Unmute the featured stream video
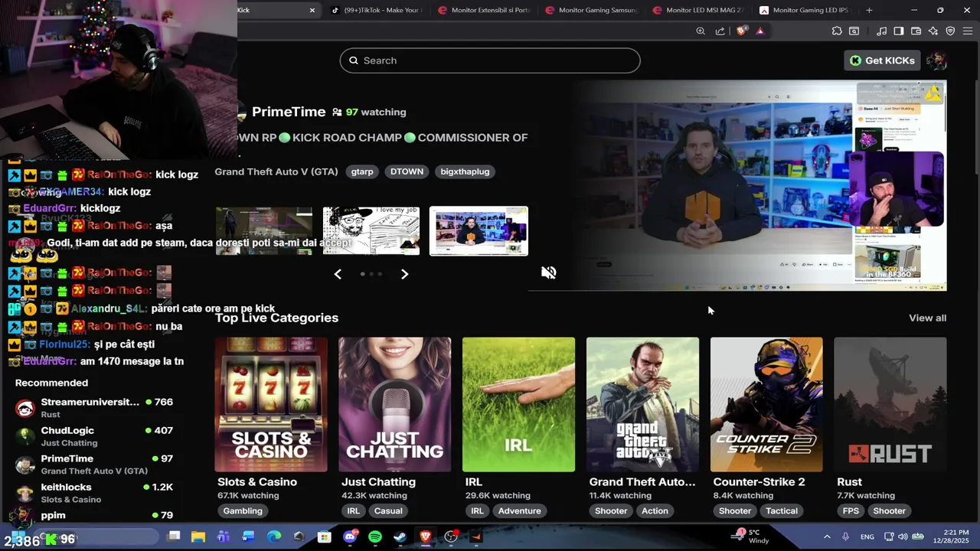The image size is (980, 551). 548,272
